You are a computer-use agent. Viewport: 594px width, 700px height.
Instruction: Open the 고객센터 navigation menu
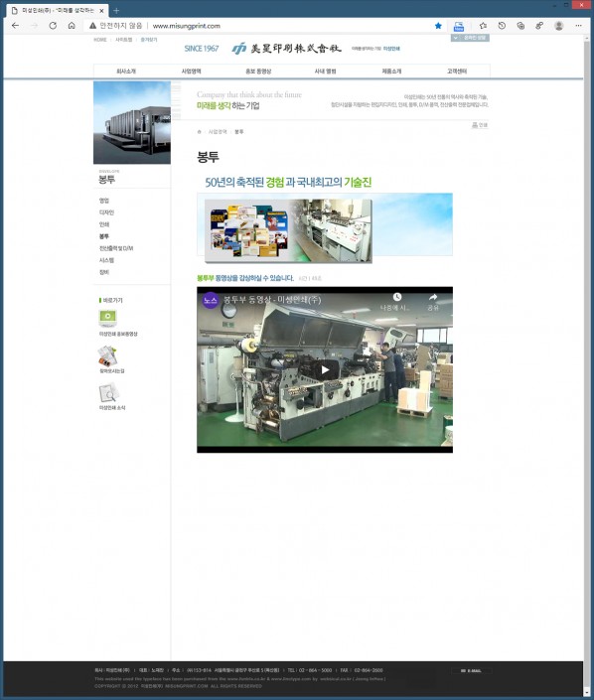pyautogui.click(x=457, y=71)
